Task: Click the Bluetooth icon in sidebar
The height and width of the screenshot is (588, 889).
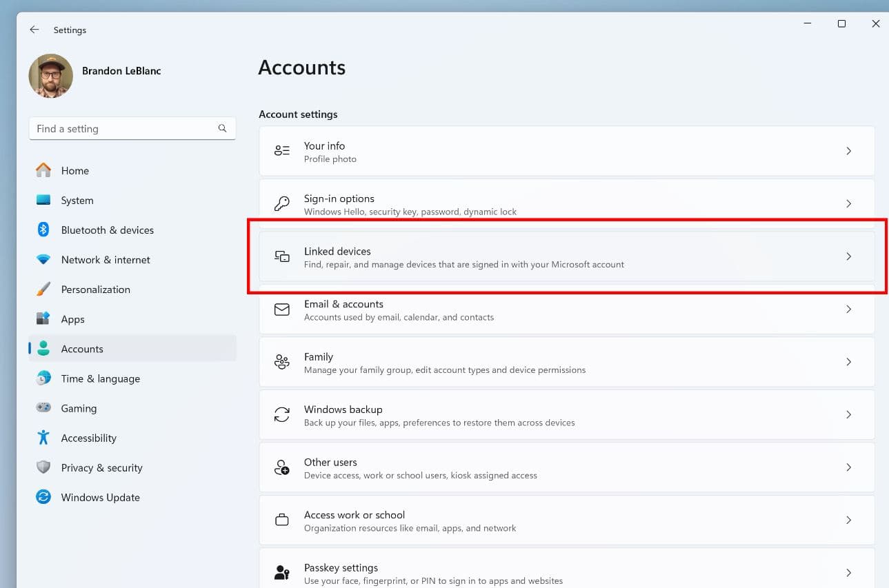Action: click(x=43, y=230)
